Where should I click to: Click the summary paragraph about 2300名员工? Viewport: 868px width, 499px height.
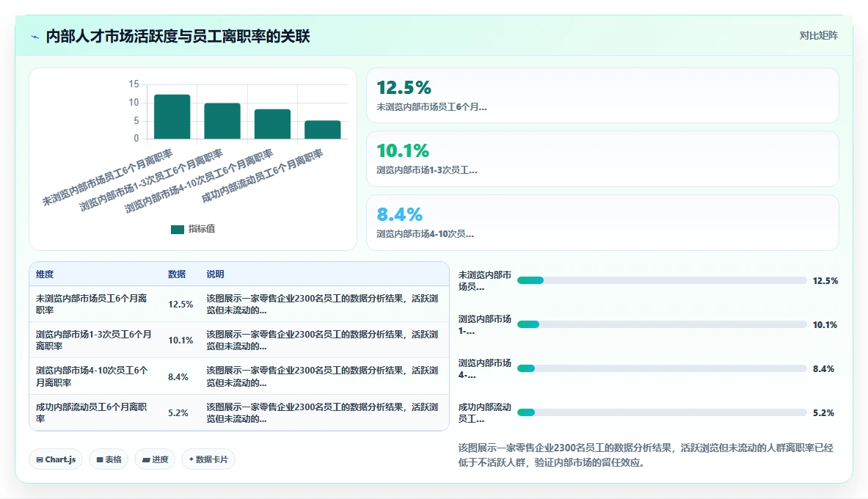coord(646,455)
